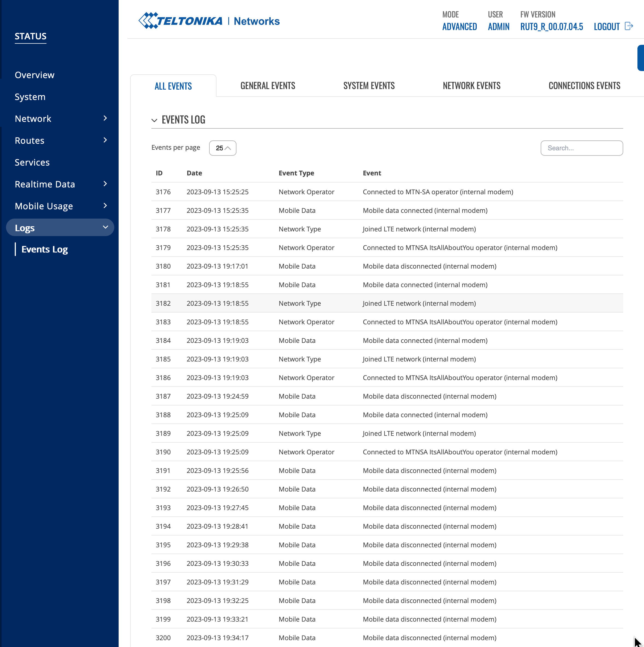Select event ID 3181

click(163, 285)
